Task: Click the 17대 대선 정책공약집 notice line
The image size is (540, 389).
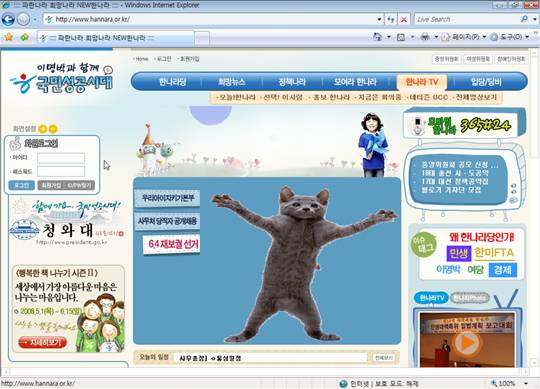Action: pyautogui.click(x=455, y=181)
